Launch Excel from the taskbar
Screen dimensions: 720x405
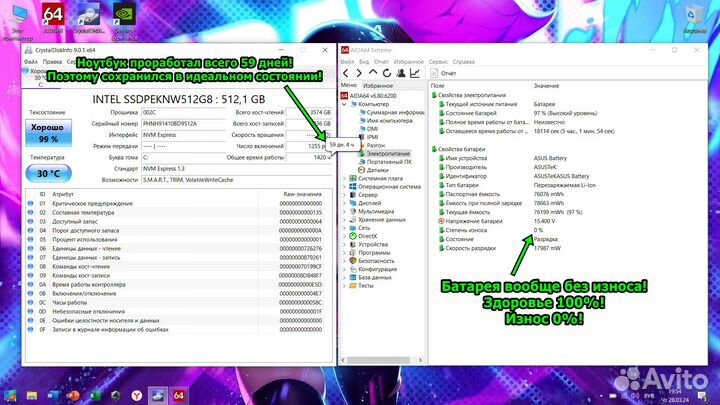point(95,395)
